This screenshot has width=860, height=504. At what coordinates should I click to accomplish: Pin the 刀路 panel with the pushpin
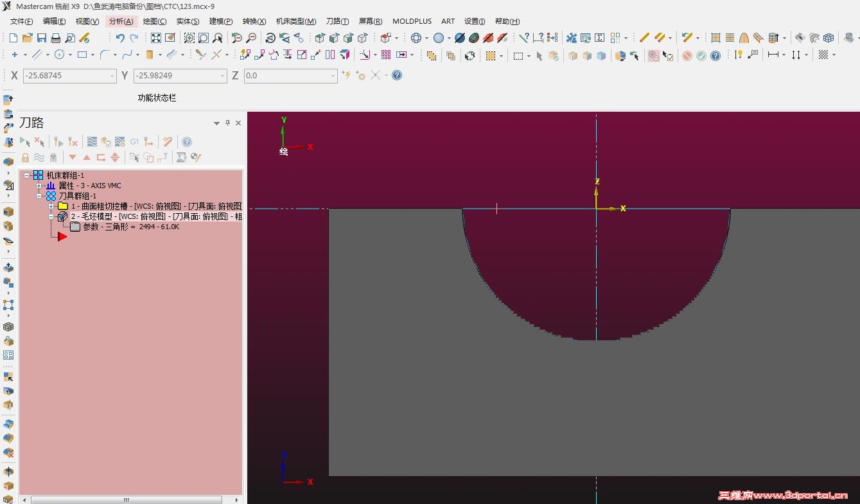coord(227,123)
